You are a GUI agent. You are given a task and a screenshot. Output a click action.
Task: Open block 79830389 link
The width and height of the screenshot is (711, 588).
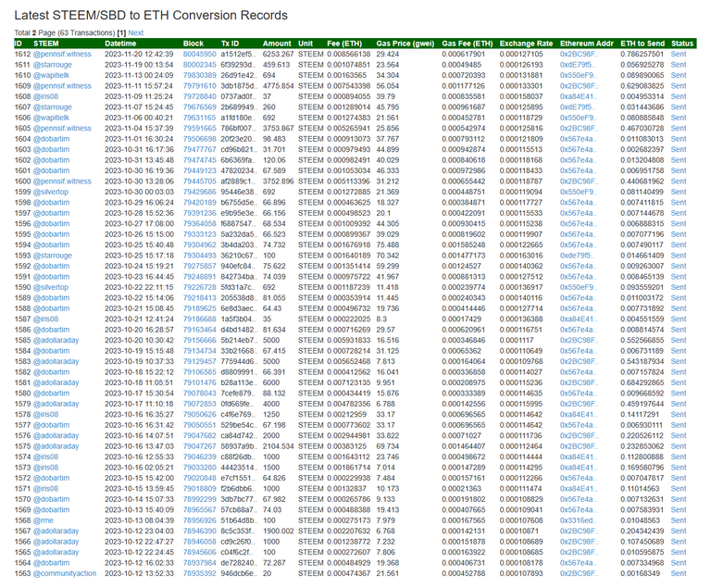click(200, 75)
